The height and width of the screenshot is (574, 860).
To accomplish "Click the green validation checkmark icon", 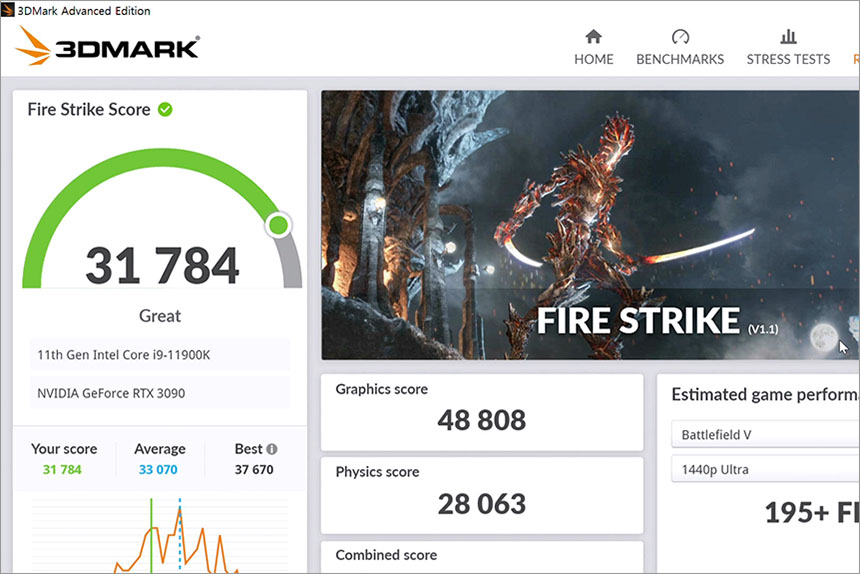I will coord(165,110).
